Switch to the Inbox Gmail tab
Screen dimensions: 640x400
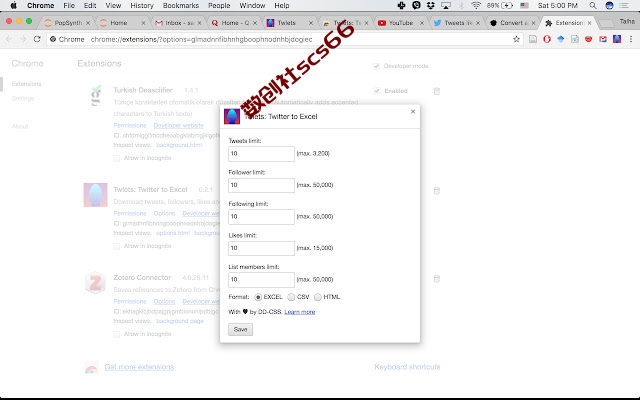point(178,23)
